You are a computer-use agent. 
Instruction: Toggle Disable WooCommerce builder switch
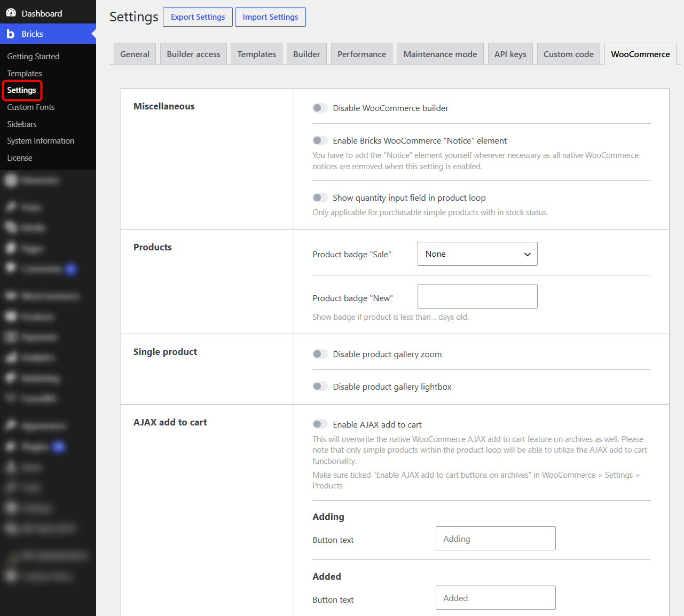(x=320, y=108)
